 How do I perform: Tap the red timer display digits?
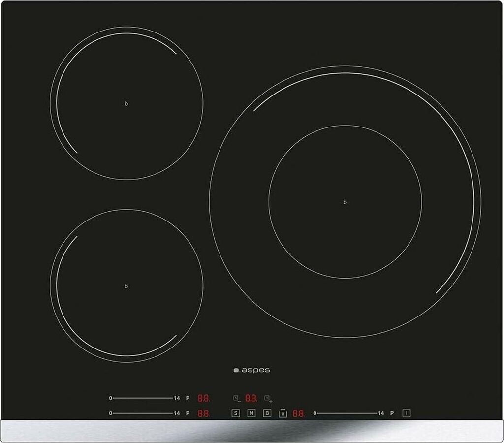point(251,398)
